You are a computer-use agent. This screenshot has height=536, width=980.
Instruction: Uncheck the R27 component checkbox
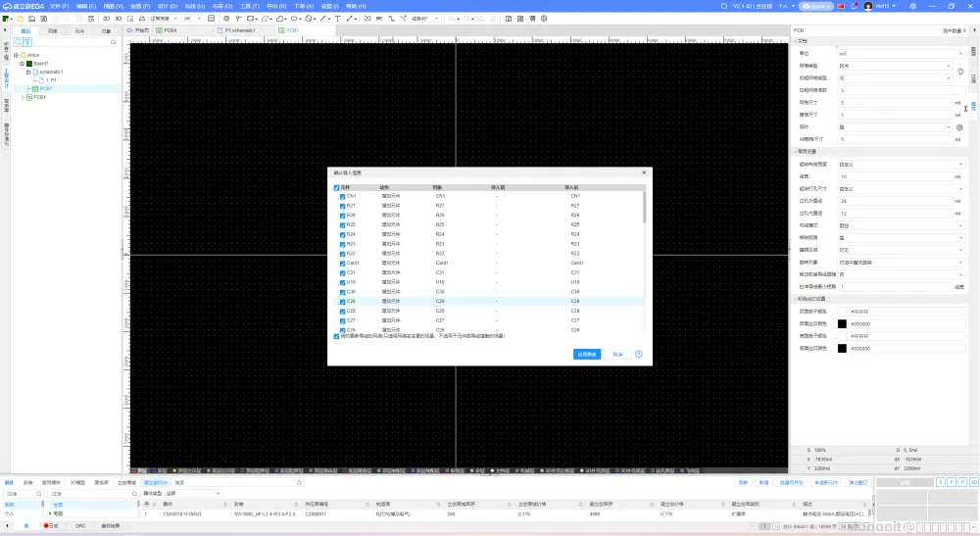[342, 206]
